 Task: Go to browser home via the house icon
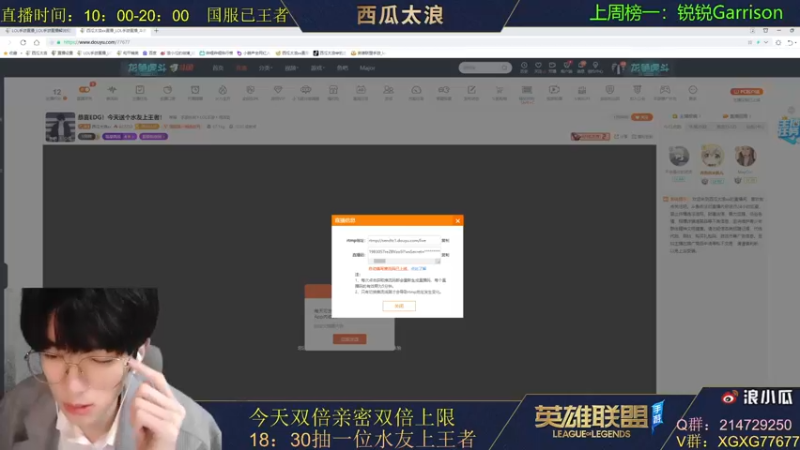(x=37, y=42)
